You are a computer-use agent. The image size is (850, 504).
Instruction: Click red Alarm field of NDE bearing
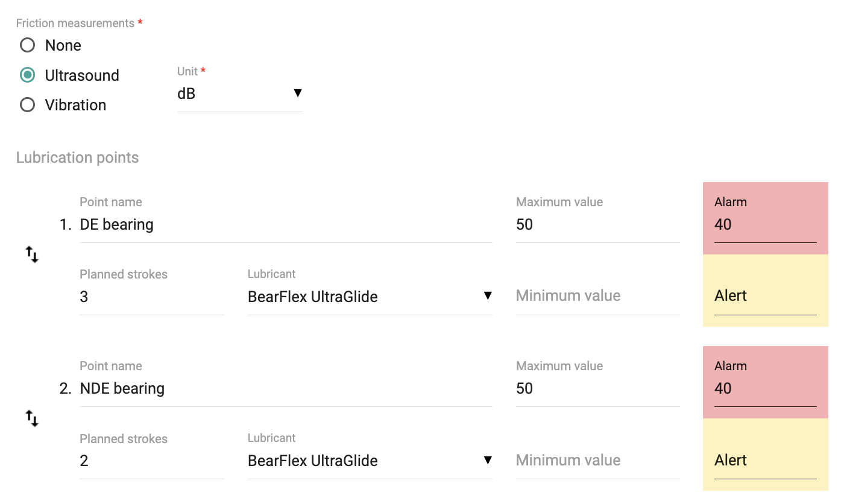766,389
